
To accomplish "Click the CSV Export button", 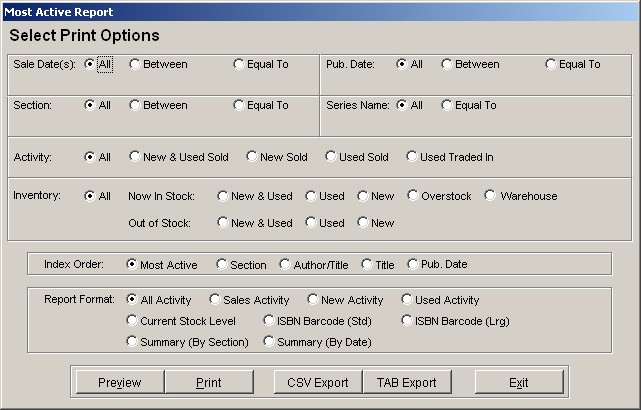I will click(x=318, y=382).
